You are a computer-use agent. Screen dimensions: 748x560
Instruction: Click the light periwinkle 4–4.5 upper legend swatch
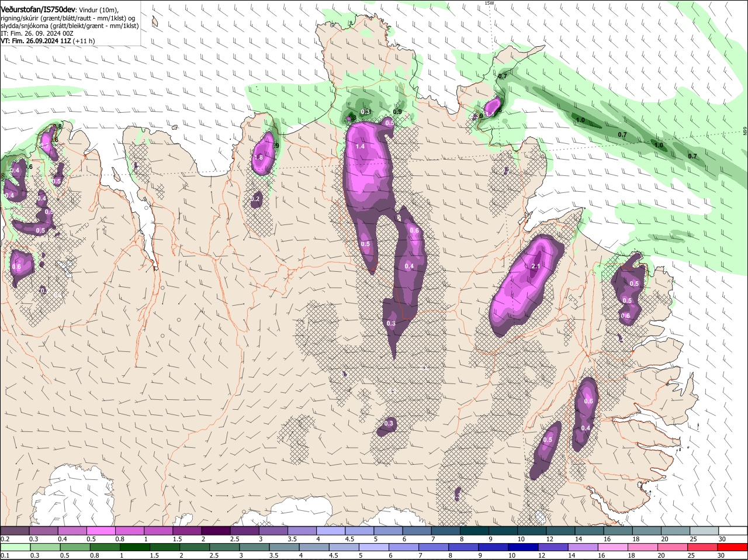click(330, 530)
